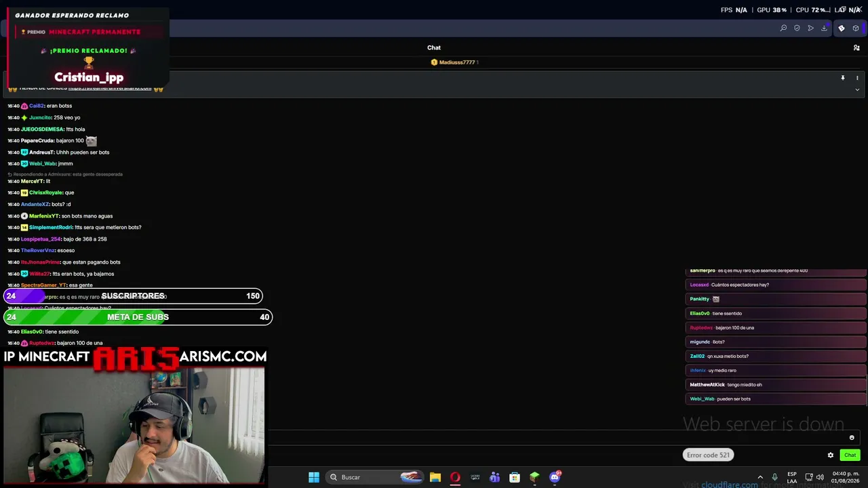
Task: Open the chat users list icon
Action: point(856,47)
